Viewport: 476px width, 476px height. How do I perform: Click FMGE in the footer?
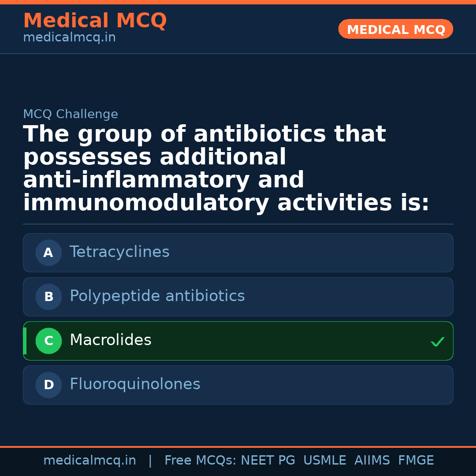pos(416,461)
